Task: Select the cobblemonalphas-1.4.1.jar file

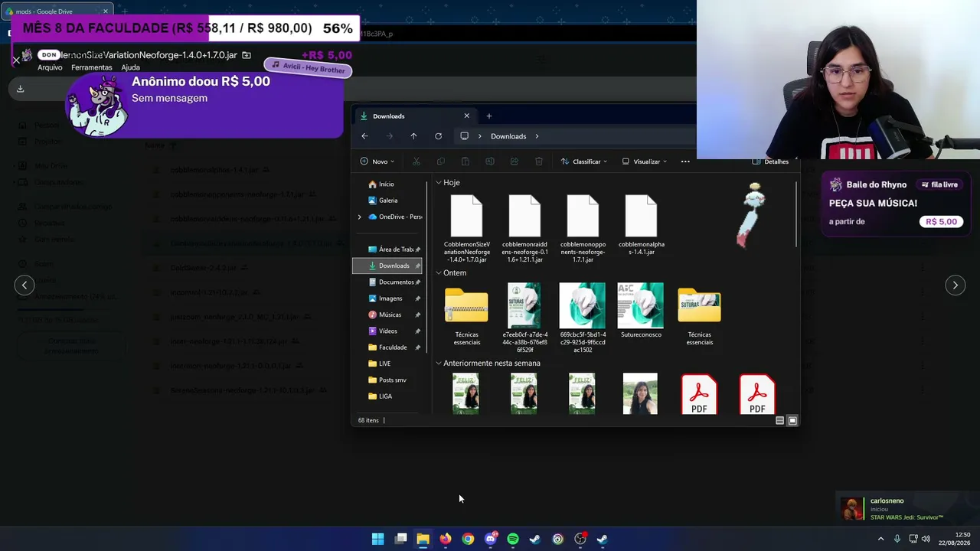Action: tap(641, 225)
